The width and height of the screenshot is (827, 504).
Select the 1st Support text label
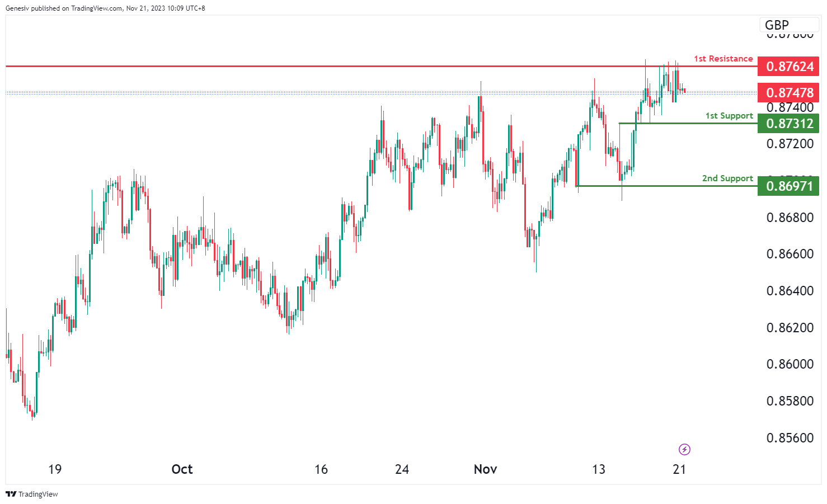(729, 116)
